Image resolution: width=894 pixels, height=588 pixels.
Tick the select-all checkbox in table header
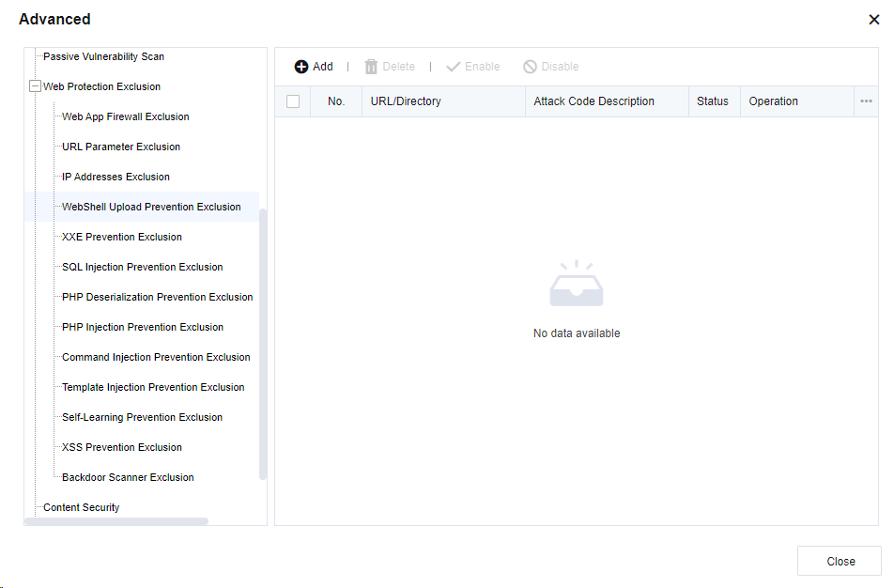(x=293, y=101)
